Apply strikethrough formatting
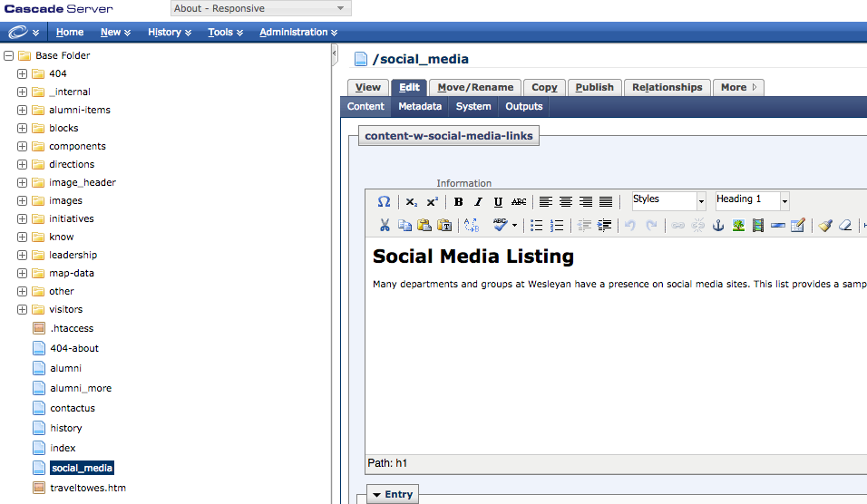 [x=519, y=202]
